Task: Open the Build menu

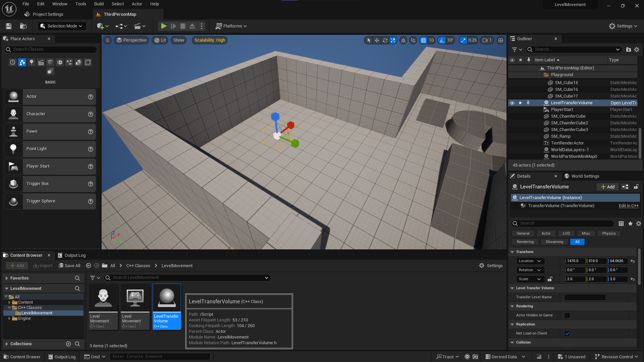Action: [99, 4]
